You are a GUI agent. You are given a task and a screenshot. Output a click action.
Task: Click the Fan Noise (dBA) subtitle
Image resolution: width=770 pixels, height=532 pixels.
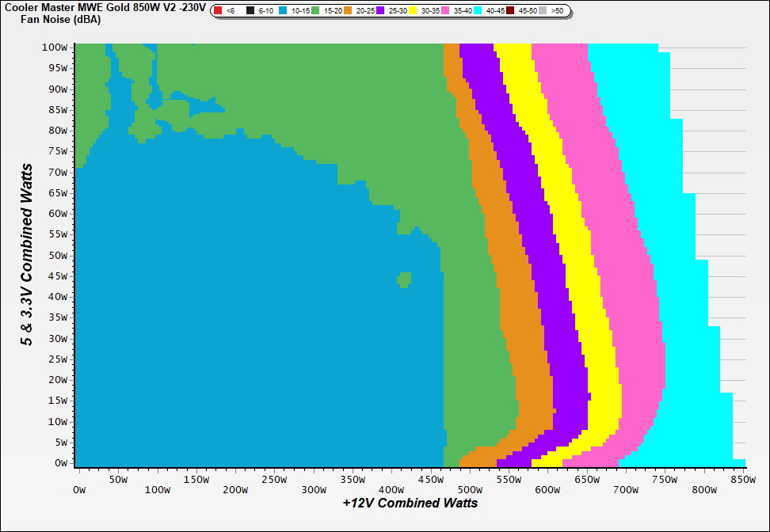pos(61,20)
